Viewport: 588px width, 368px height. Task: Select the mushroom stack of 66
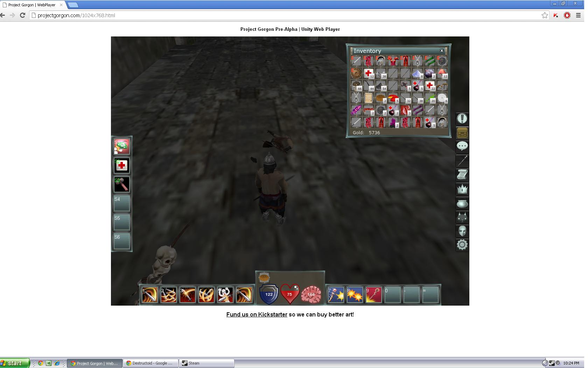356,86
